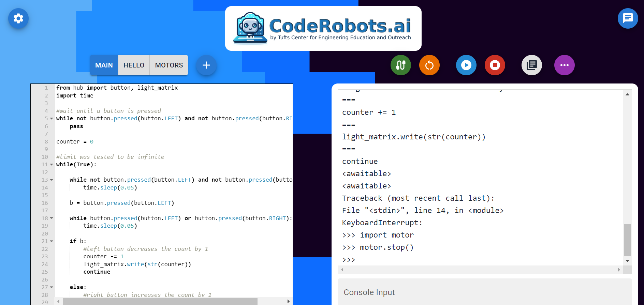Image resolution: width=644 pixels, height=305 pixels.
Task: Collapse code fold at line 13
Action: tap(52, 180)
